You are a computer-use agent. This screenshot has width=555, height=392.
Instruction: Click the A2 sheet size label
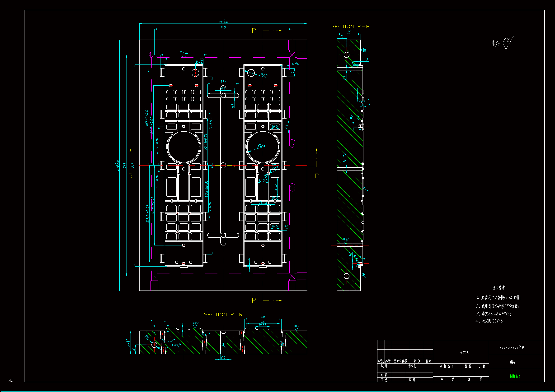click(11, 380)
